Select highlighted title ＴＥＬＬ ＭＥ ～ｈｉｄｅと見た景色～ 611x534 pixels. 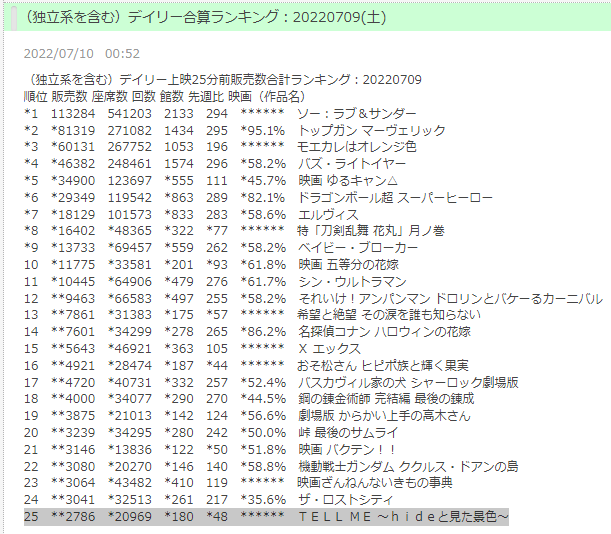(x=403, y=516)
